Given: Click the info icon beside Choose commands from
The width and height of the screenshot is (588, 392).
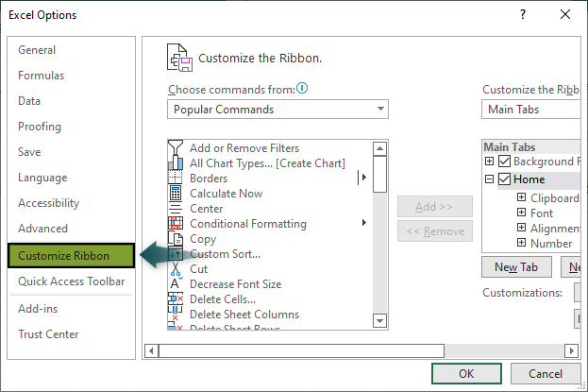Looking at the screenshot, I should click(302, 88).
